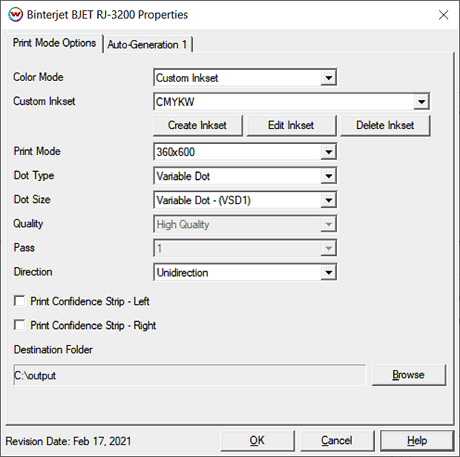This screenshot has width=460, height=457.
Task: Expand the Dot Type dropdown arrow
Action: pyautogui.click(x=328, y=176)
